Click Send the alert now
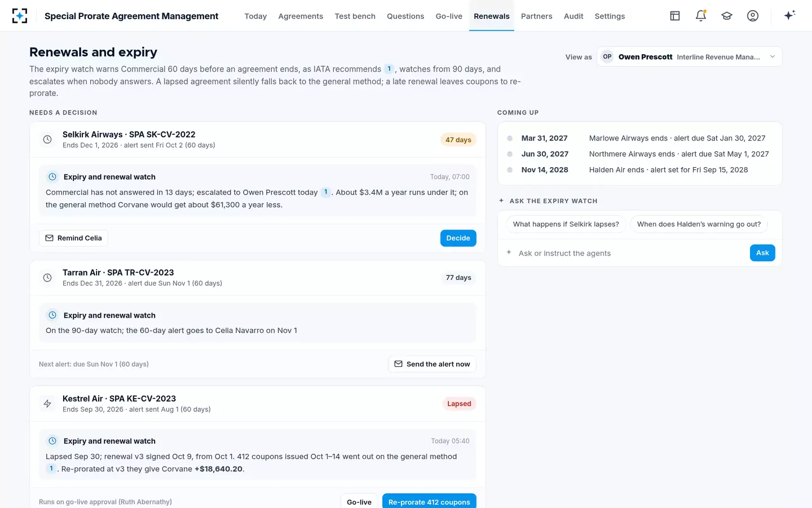Viewport: 812px width, 508px height. 432,364
